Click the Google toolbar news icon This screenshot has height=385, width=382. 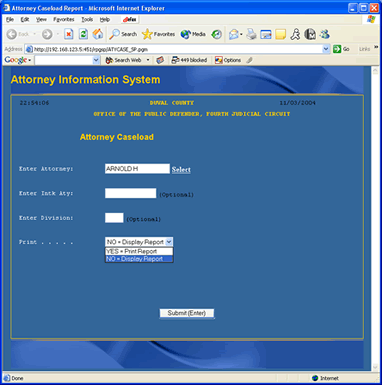[160, 60]
